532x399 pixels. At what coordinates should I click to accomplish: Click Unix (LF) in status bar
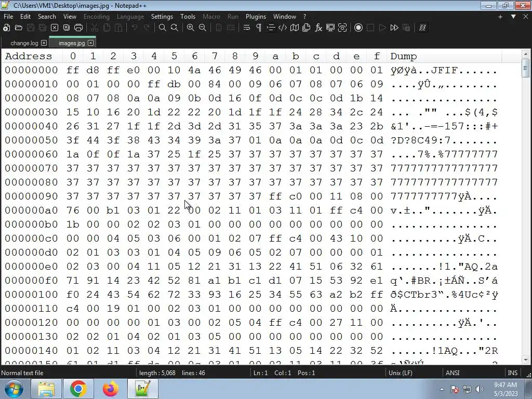pyautogui.click(x=401, y=373)
